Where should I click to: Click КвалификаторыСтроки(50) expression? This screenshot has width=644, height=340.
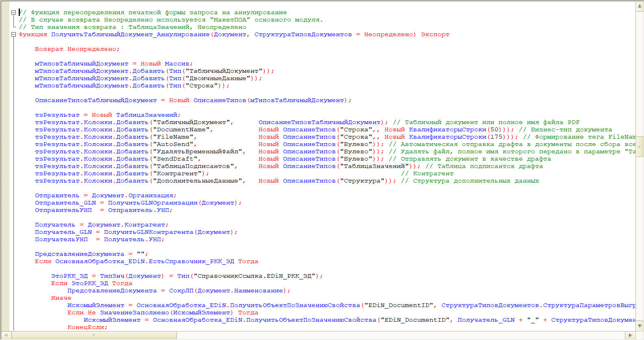click(455, 130)
